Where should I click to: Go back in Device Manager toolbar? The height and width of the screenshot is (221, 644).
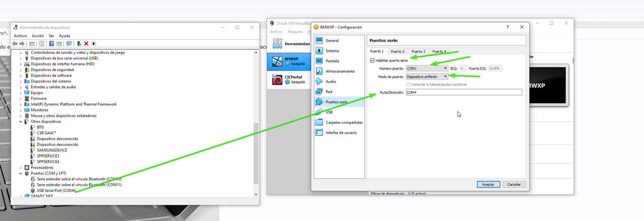coord(16,44)
